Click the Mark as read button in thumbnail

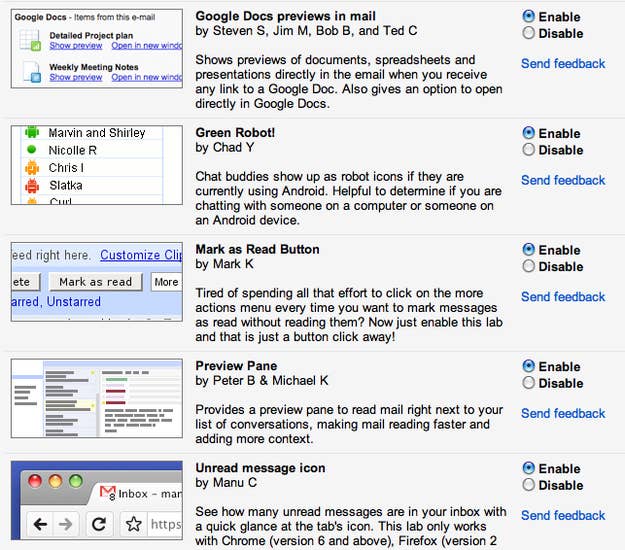click(96, 282)
